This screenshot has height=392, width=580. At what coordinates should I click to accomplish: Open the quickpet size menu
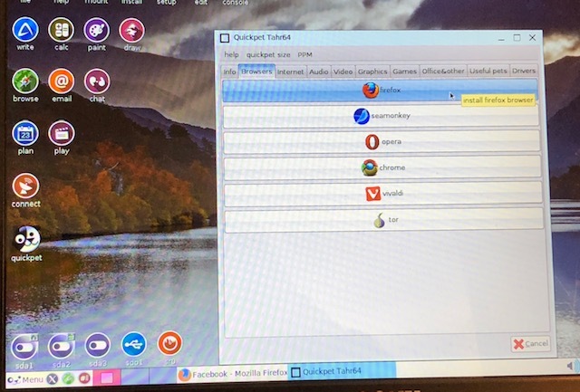click(268, 54)
